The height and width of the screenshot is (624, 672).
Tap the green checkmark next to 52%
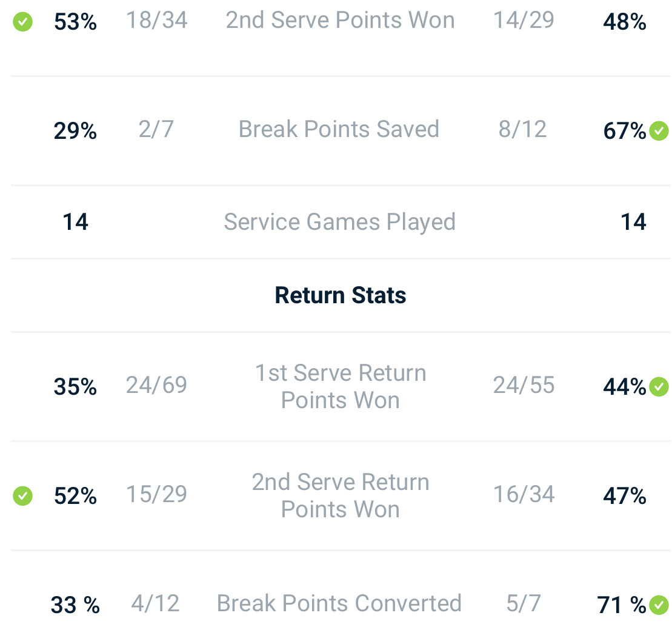(x=22, y=495)
